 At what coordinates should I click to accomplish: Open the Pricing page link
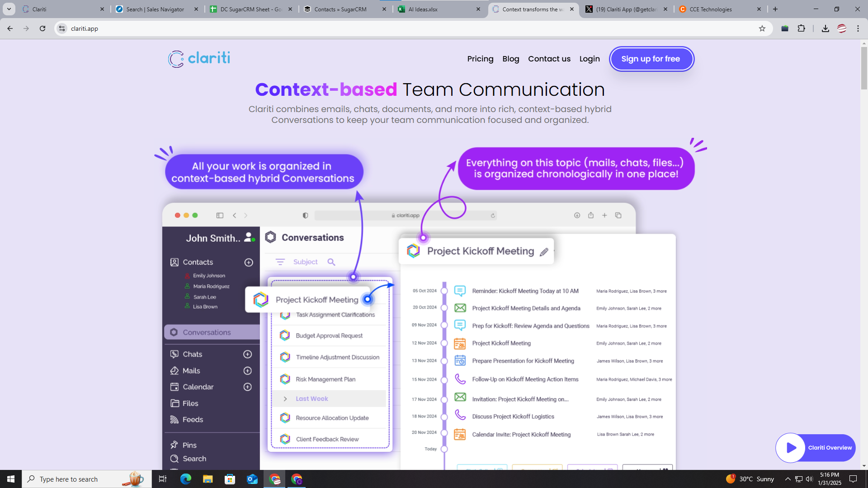point(480,59)
